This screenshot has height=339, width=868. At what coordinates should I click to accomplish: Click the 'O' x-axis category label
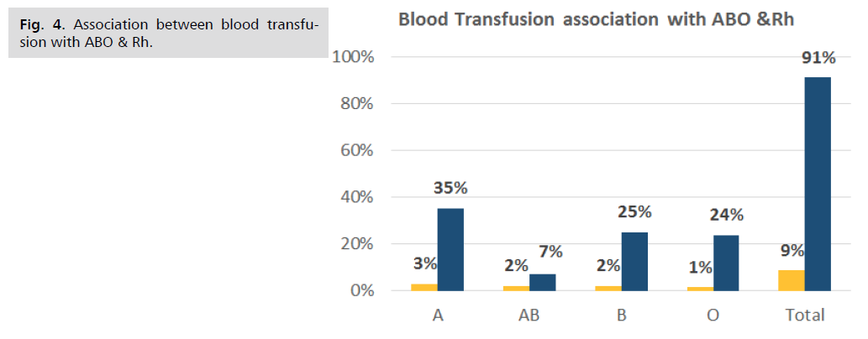coord(713,316)
